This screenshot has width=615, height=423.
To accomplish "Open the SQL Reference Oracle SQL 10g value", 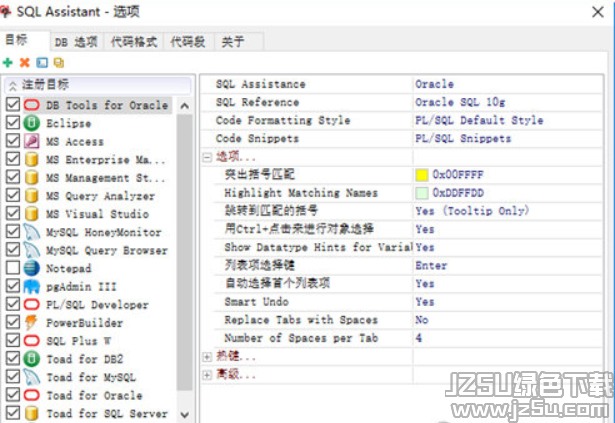I will click(x=508, y=102).
